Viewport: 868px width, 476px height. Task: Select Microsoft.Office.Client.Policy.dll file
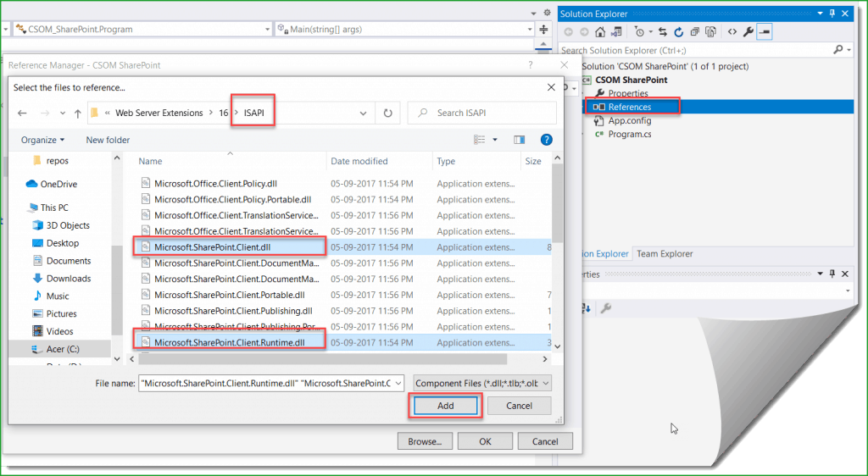coord(216,184)
